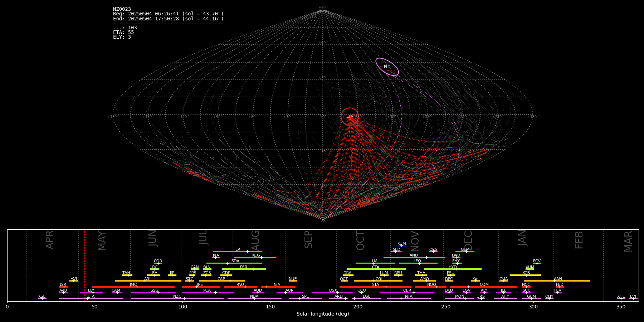Click the +210 longitude label on sky map

pos(497,117)
